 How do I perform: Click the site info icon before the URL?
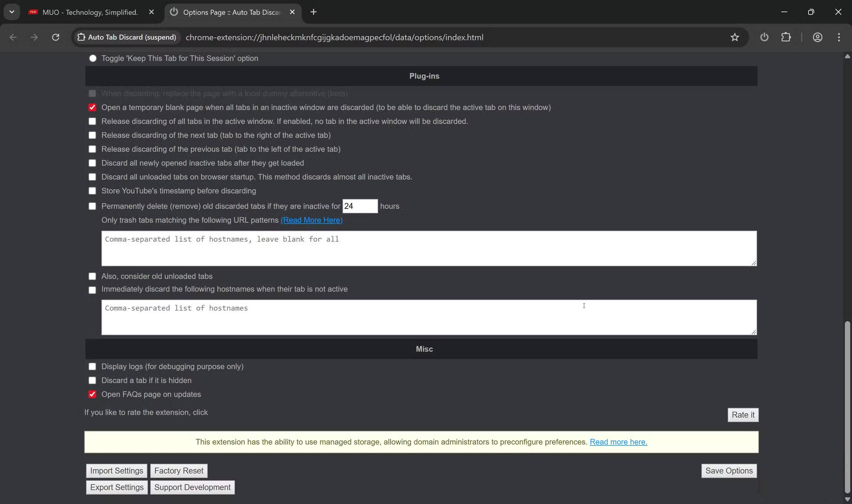(x=81, y=37)
